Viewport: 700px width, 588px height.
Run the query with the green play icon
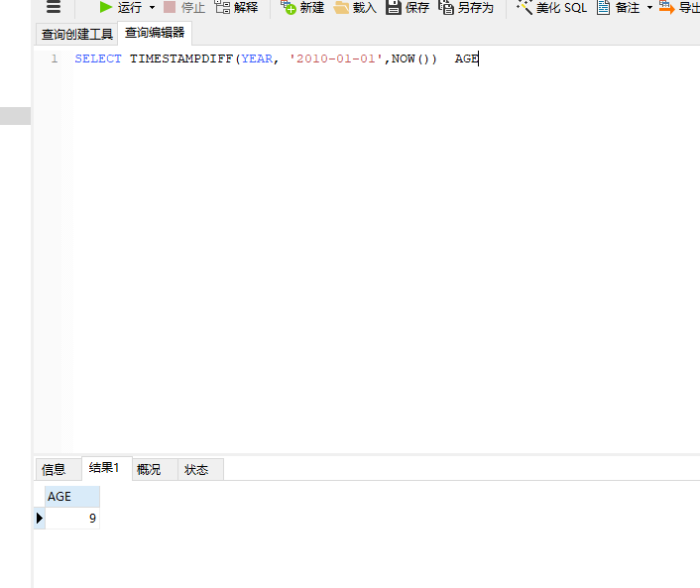point(106,7)
